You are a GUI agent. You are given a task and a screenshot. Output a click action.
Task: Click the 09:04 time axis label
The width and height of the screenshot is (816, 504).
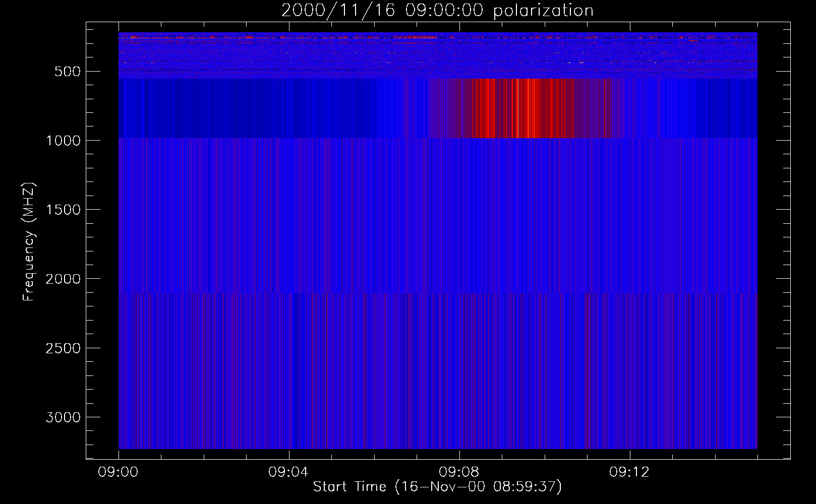pos(288,472)
